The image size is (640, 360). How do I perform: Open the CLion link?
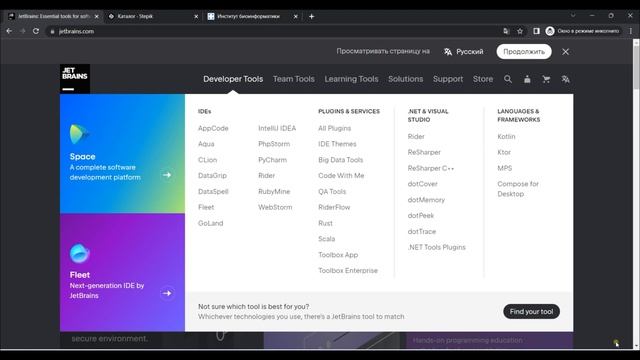pos(207,160)
